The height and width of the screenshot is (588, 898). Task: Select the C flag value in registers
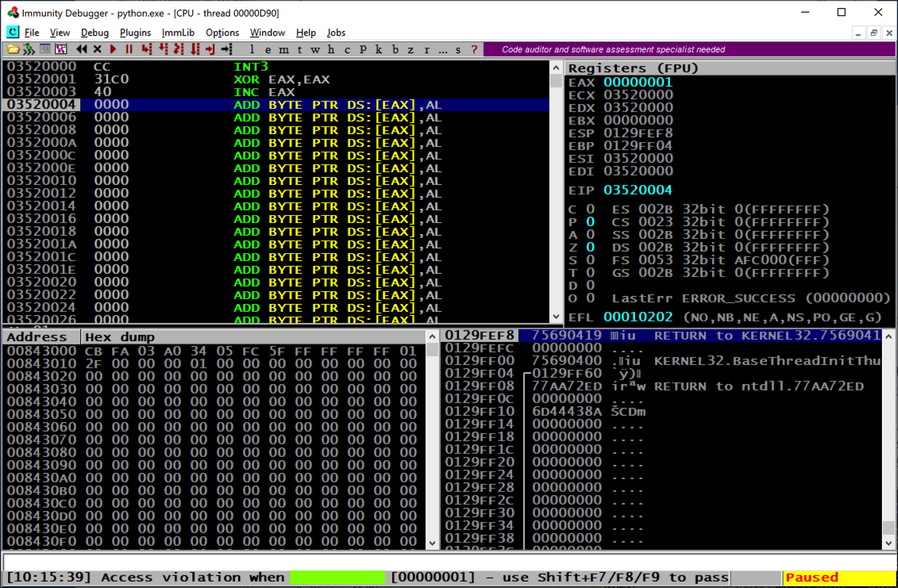pyautogui.click(x=590, y=209)
